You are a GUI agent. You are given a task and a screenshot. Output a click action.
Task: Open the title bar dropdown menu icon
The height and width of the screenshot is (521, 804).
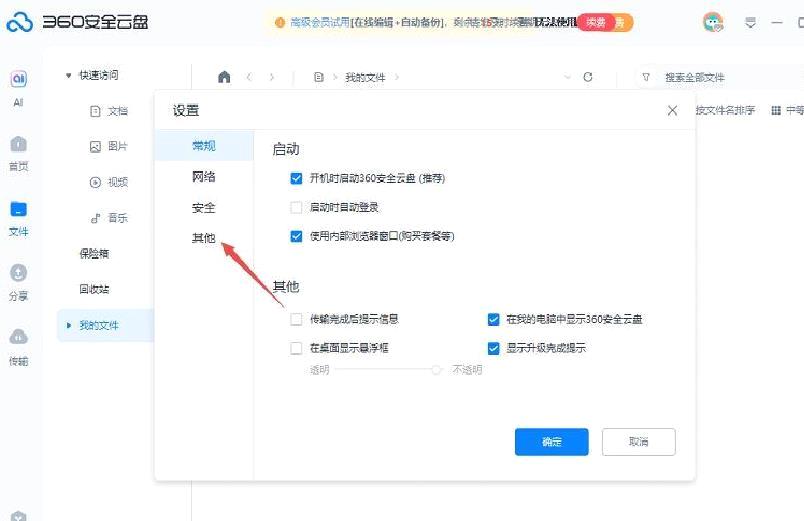coord(750,23)
